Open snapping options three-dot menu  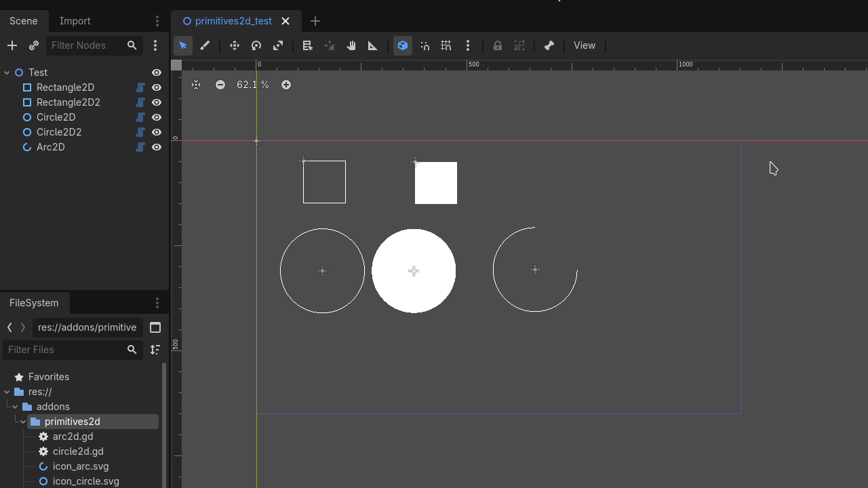pos(468,45)
